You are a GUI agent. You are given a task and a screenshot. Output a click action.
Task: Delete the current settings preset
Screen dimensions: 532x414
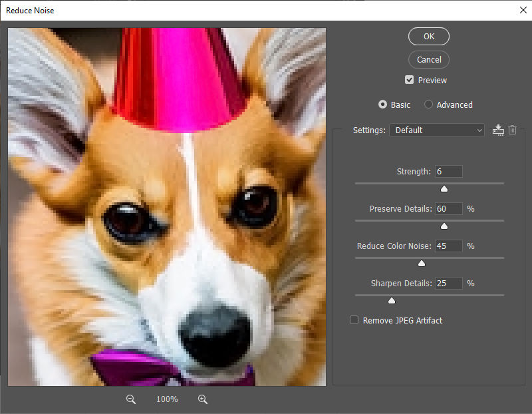coord(512,130)
